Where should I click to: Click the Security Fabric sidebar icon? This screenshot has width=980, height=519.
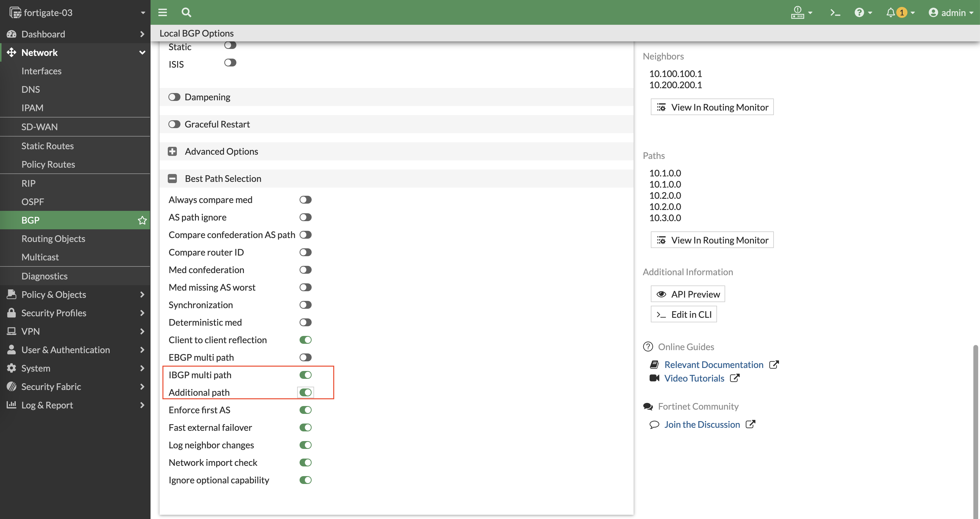point(11,387)
